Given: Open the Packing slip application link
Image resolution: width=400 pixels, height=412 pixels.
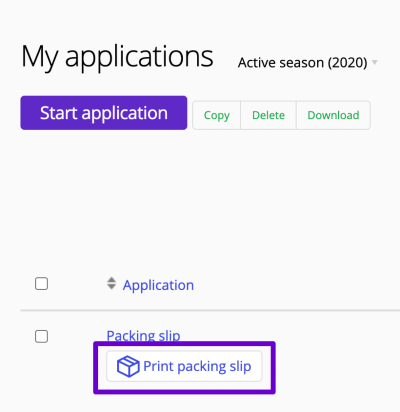Looking at the screenshot, I should coord(143,335).
